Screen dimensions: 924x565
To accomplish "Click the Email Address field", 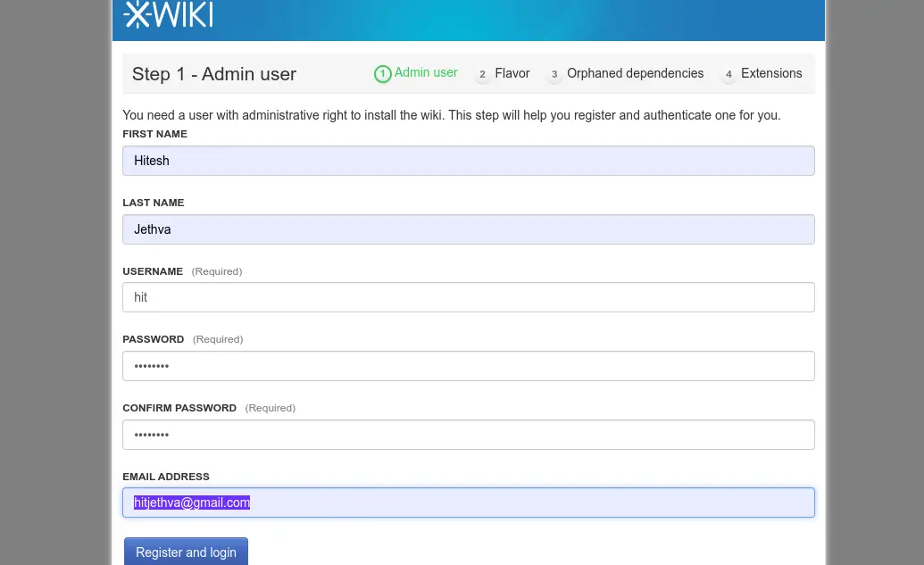I will coord(469,503).
